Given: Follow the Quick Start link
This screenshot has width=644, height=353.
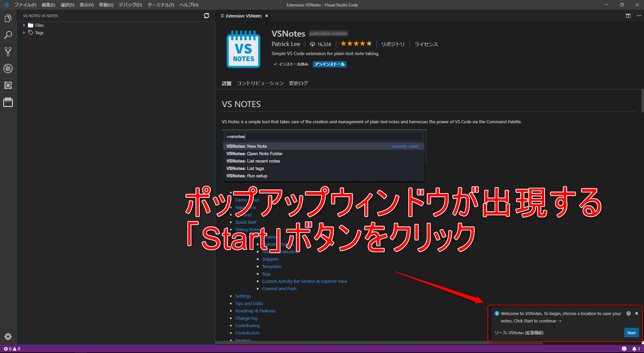Looking at the screenshot, I should click(246, 222).
